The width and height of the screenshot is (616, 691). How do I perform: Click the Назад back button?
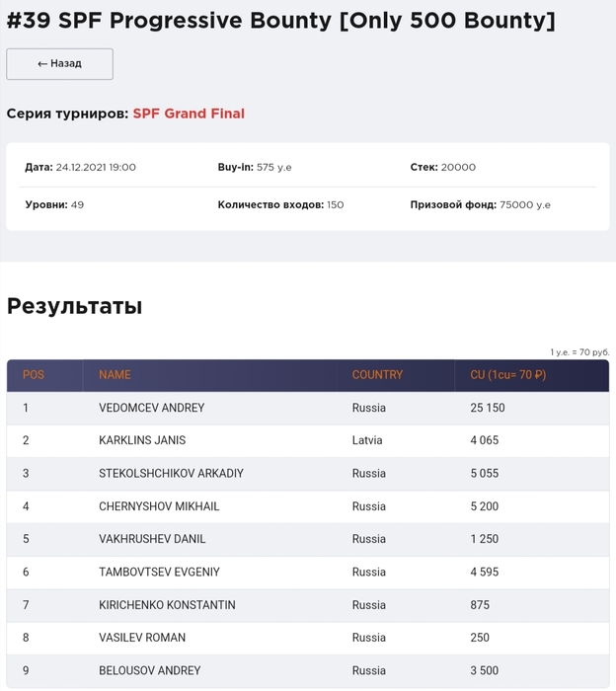(x=59, y=64)
